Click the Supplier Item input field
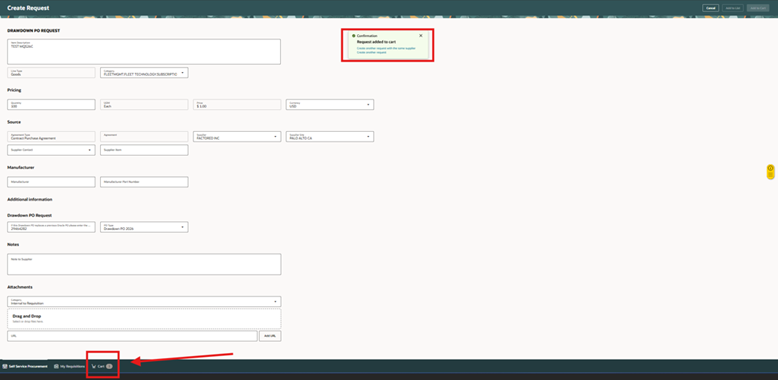The width and height of the screenshot is (778, 380). pyautogui.click(x=144, y=150)
